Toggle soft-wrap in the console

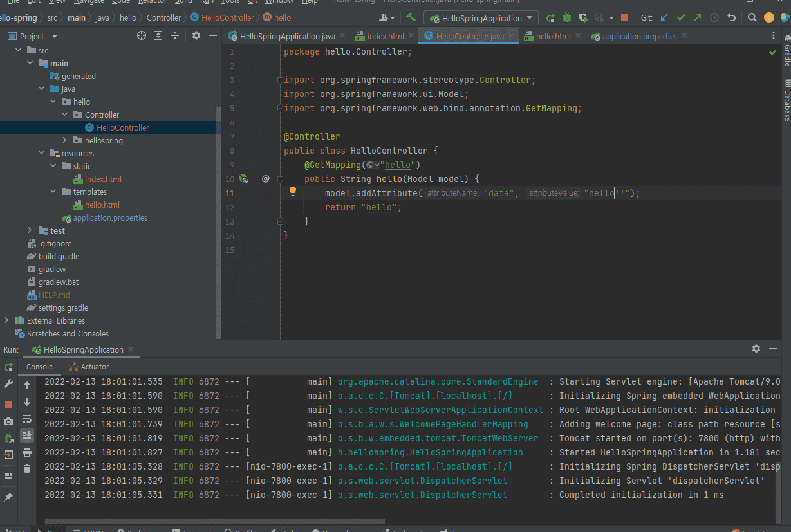click(x=27, y=419)
